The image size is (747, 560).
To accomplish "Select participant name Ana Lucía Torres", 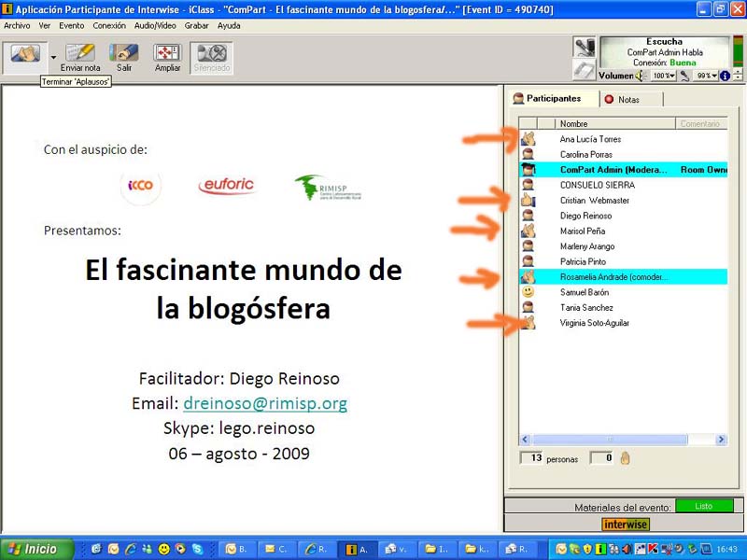I will tap(590, 139).
